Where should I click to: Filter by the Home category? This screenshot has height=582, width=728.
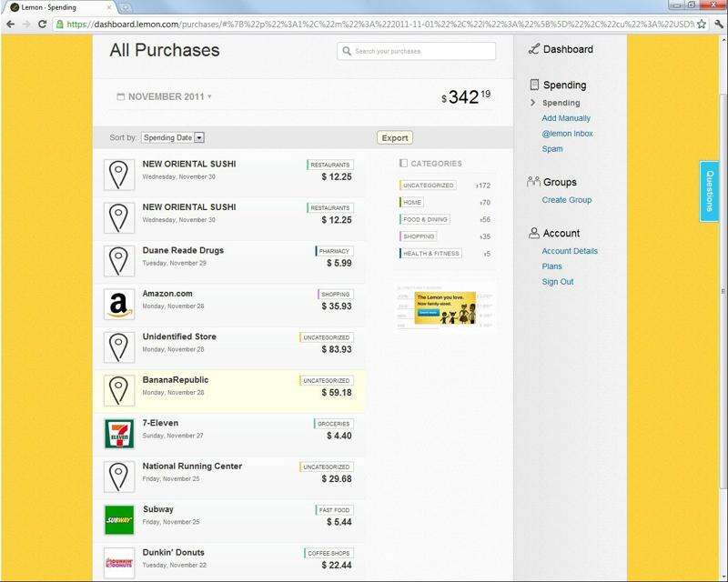tap(412, 203)
